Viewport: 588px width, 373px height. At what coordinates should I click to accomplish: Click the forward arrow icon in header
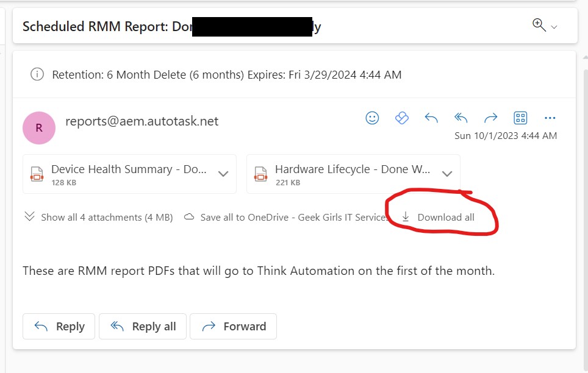pyautogui.click(x=490, y=118)
